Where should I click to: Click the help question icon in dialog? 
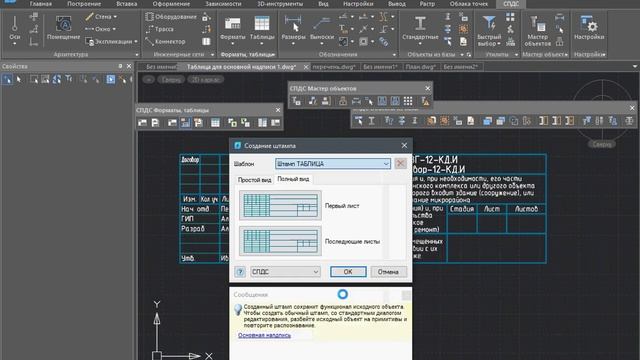point(240,271)
